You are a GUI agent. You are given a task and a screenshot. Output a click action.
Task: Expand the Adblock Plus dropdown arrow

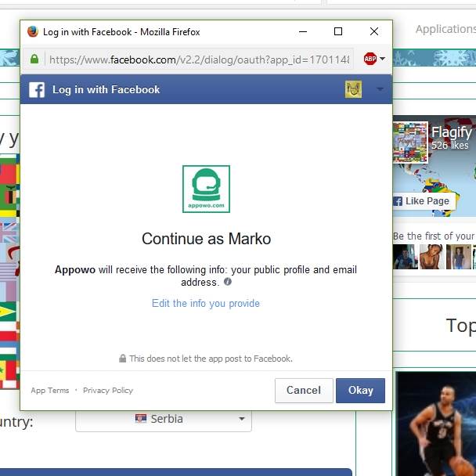pos(382,59)
